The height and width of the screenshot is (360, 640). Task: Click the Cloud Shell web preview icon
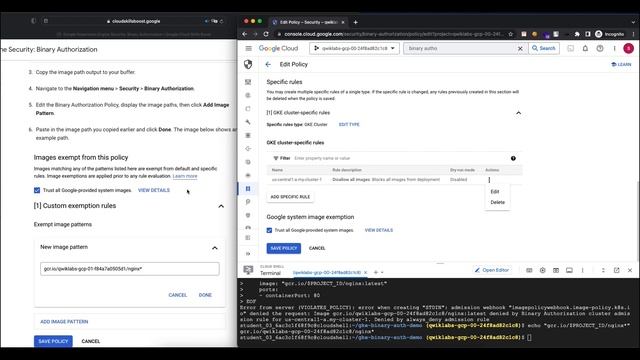(x=556, y=270)
